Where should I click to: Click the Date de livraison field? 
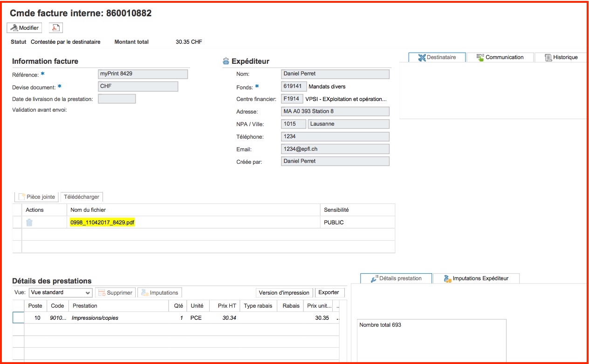click(x=116, y=99)
